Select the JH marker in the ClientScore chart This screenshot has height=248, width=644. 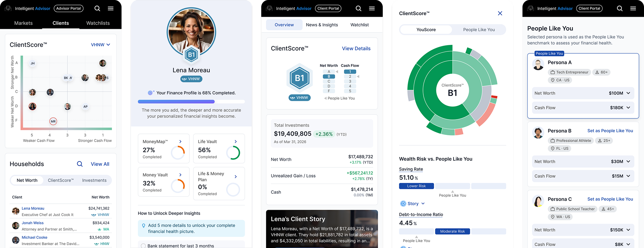point(33,63)
